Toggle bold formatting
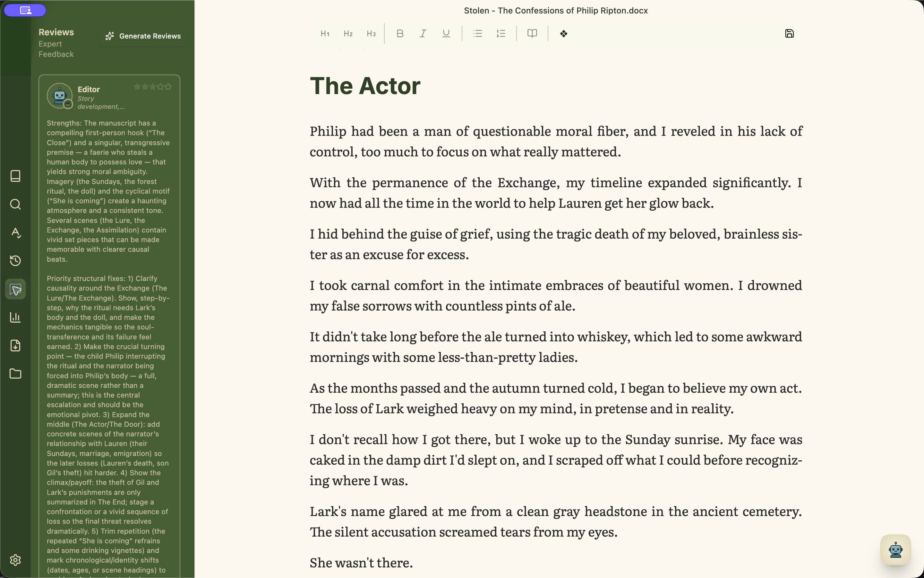Screen dimensions: 924x578 pos(400,34)
